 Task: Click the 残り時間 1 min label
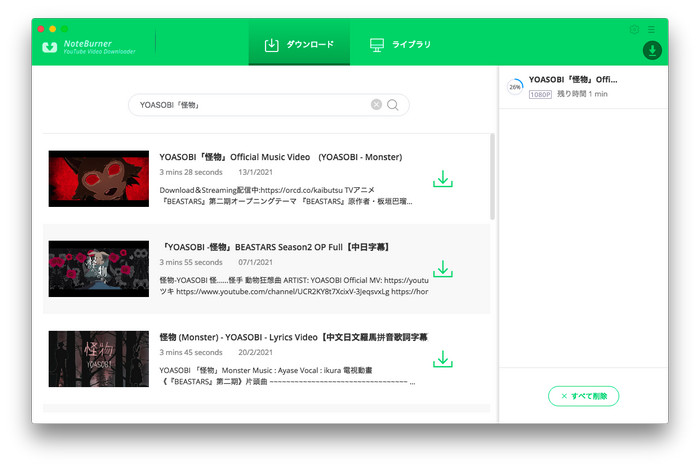coord(582,94)
